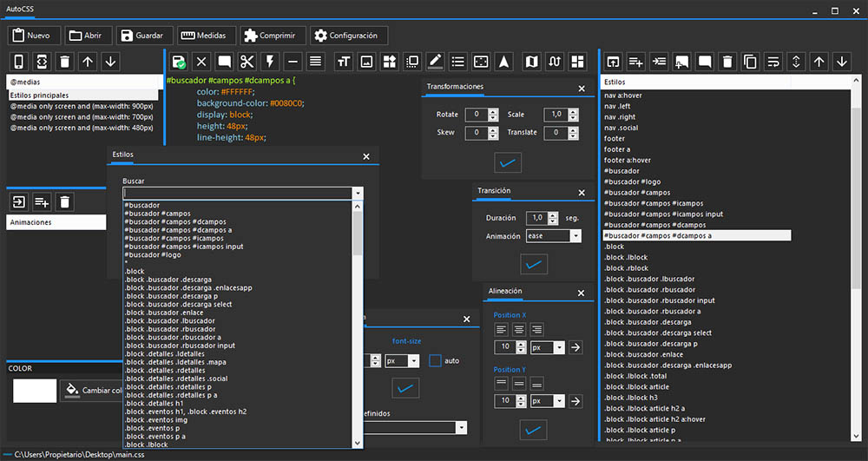
Task: Click the bulleted list icon
Action: 457,62
